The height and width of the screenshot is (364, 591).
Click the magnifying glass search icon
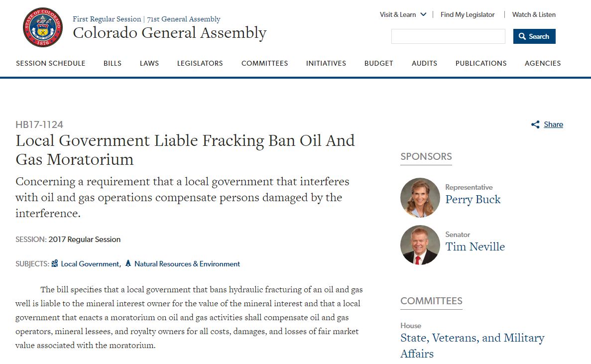522,36
